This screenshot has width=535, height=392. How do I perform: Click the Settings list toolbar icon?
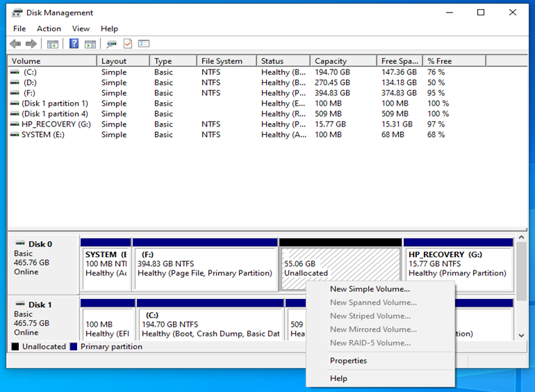point(144,44)
